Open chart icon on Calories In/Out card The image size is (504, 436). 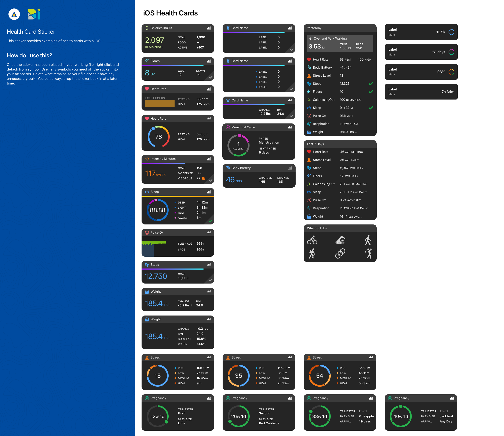[209, 28]
